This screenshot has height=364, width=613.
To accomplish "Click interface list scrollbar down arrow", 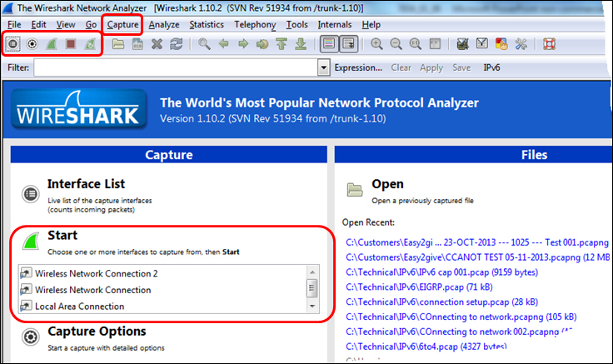I will [312, 307].
